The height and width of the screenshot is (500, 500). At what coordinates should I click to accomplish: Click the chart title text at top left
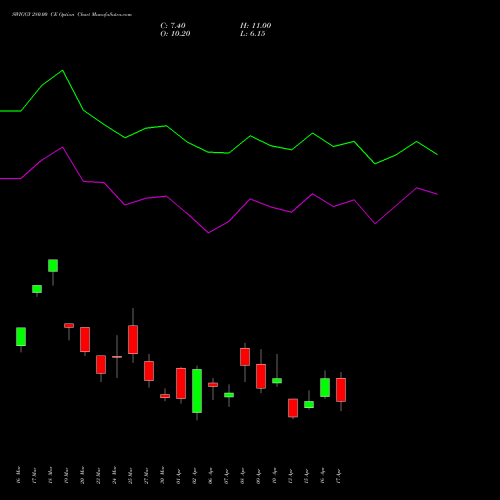[x=72, y=15]
